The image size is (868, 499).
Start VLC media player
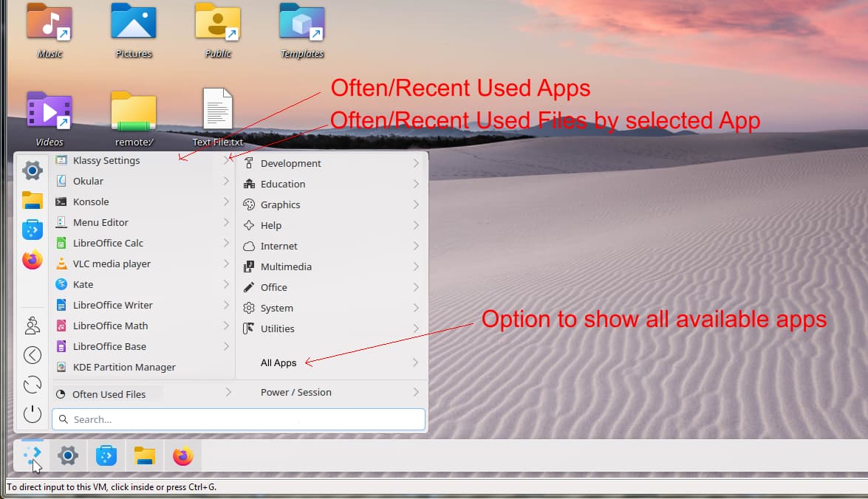[111, 264]
